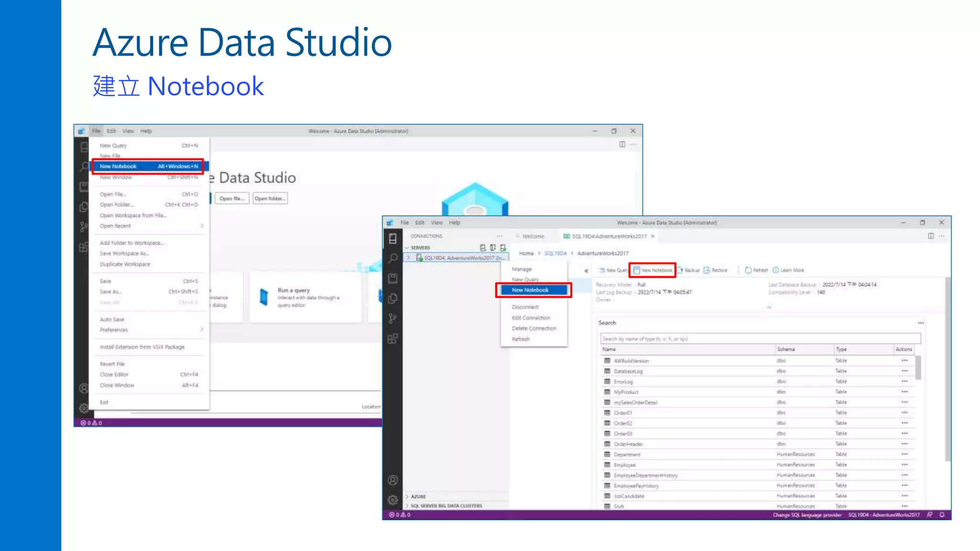Open Accounts icon in front window sidebar
This screenshot has width=980, height=551.
point(393,480)
